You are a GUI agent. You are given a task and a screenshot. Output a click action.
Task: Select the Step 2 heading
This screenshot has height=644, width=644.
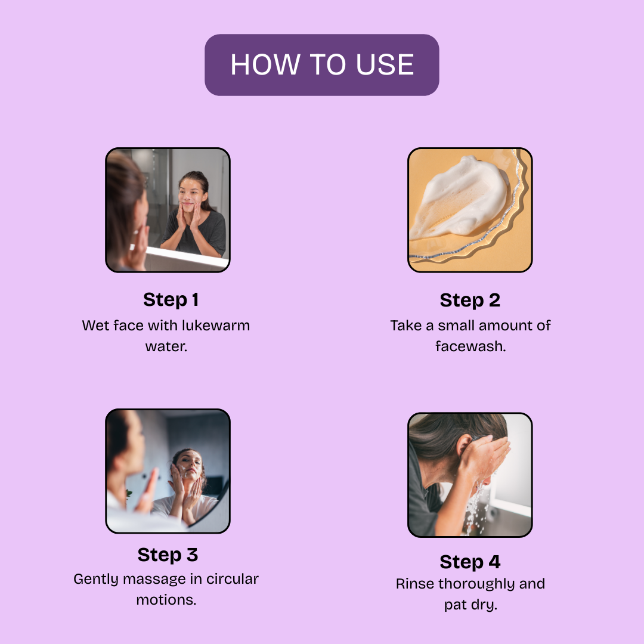470,300
